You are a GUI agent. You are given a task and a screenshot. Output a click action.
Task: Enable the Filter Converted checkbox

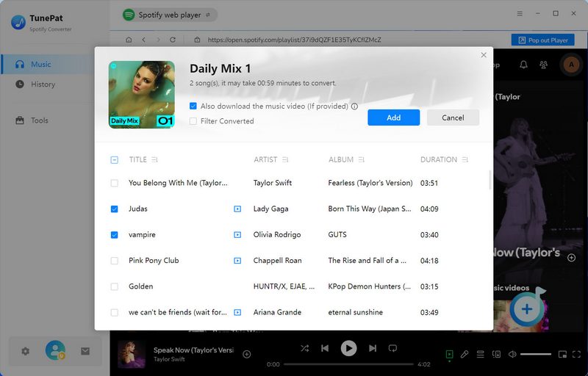click(x=193, y=121)
